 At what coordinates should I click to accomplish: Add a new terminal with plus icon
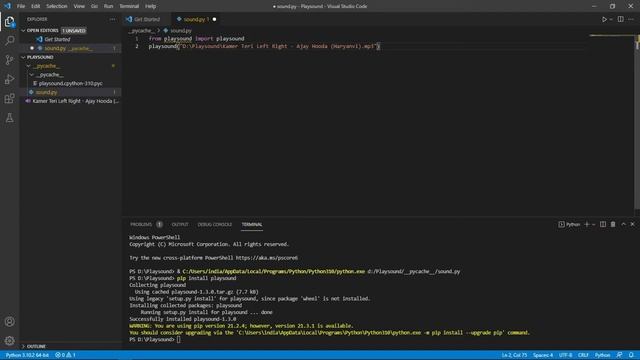(x=587, y=224)
